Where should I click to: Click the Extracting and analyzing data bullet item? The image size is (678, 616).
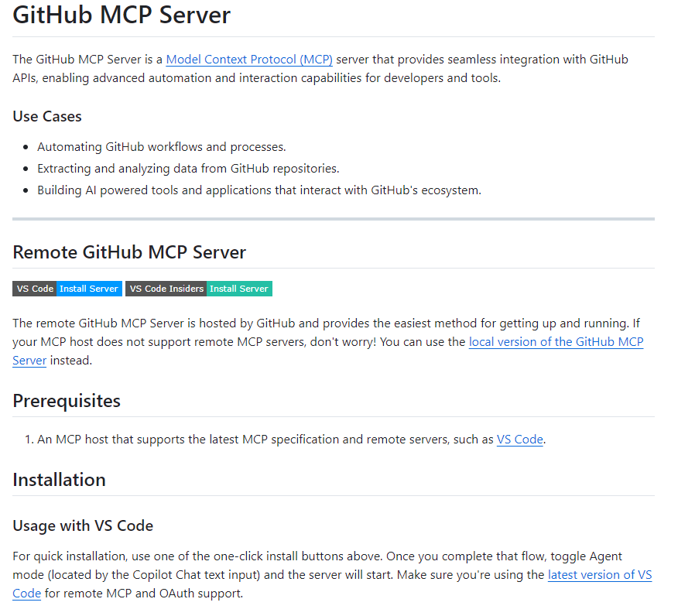[188, 169]
